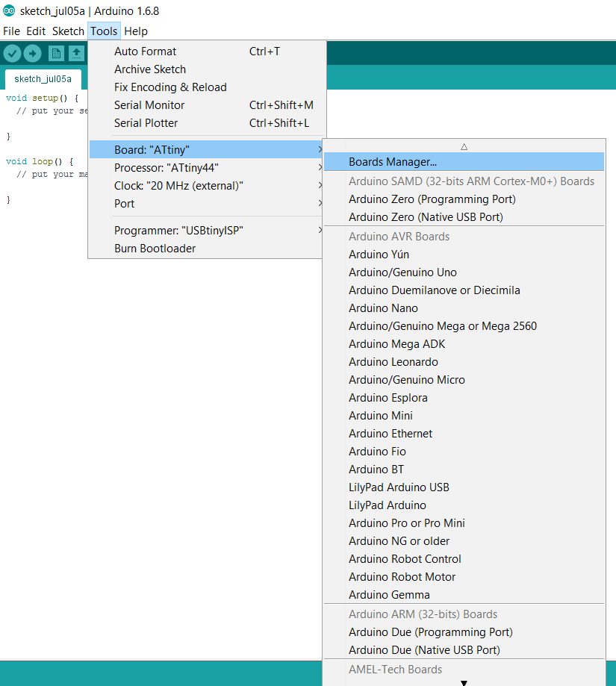The height and width of the screenshot is (686, 616).
Task: Choose Archive Sketch menu entry
Action: 208,69
